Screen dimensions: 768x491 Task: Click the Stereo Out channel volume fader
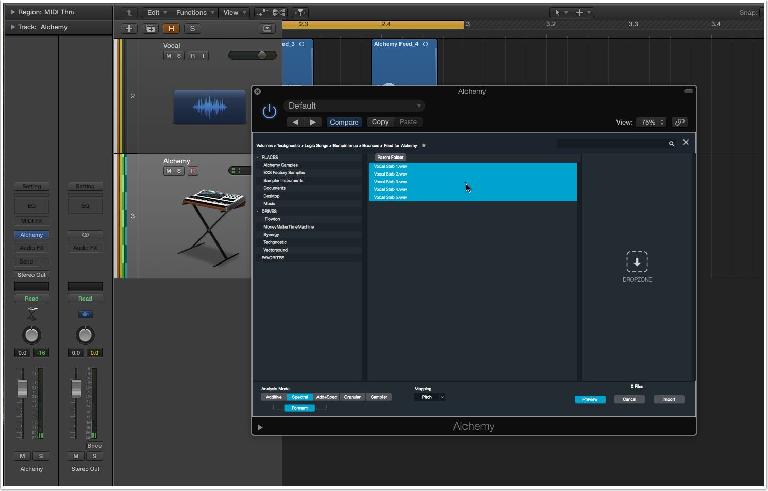point(76,388)
